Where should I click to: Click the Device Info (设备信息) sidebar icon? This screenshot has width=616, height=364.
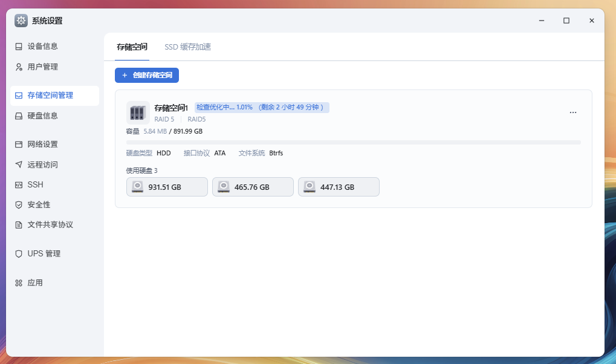coord(19,47)
